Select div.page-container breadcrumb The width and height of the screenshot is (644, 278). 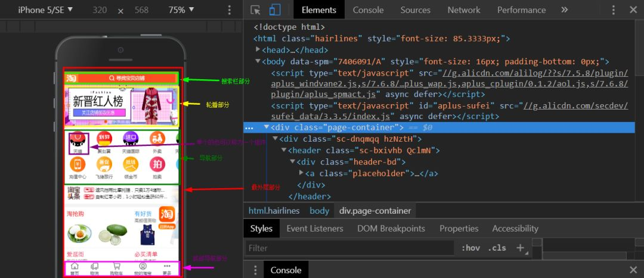375,211
